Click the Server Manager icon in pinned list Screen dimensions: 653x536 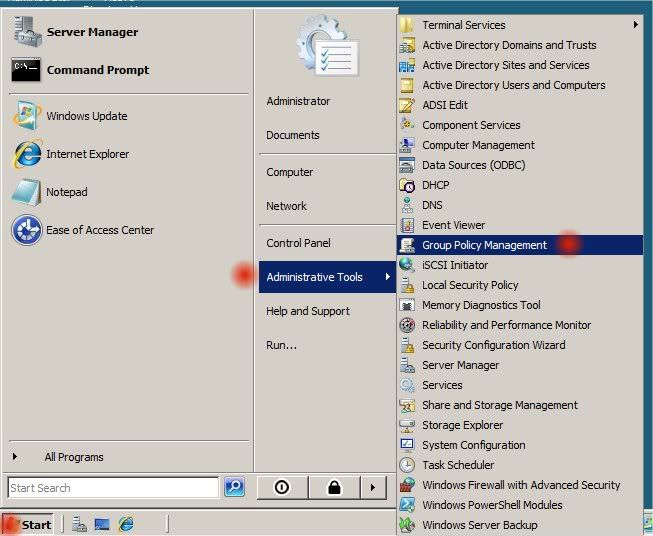pyautogui.click(x=27, y=31)
